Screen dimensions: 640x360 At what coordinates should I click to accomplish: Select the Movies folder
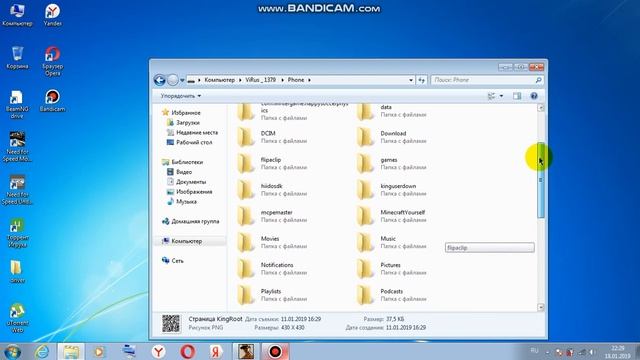(x=271, y=242)
